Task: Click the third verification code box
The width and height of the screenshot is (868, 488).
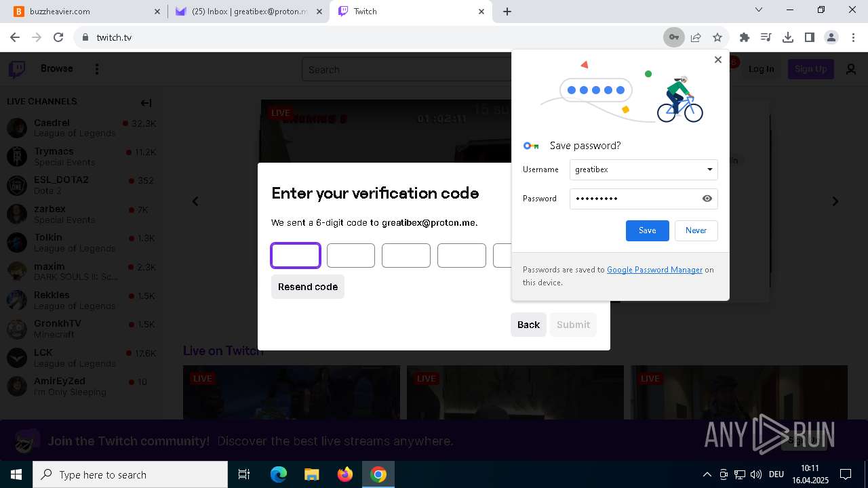Action: coord(406,256)
